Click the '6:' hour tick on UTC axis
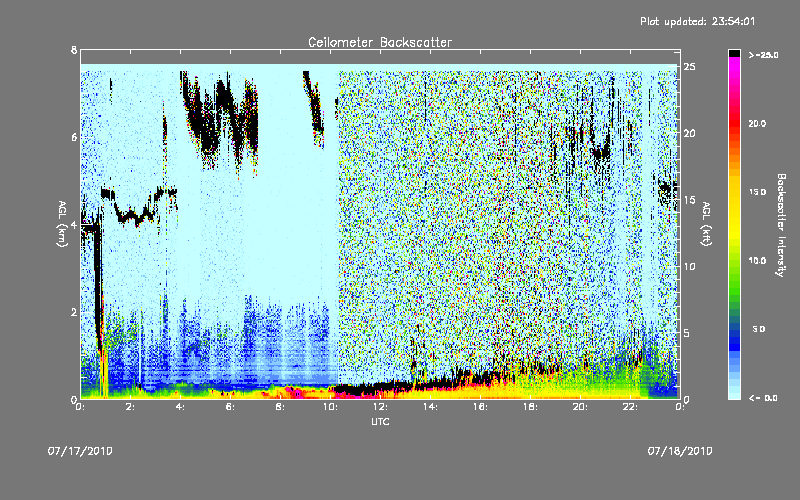 [x=231, y=407]
